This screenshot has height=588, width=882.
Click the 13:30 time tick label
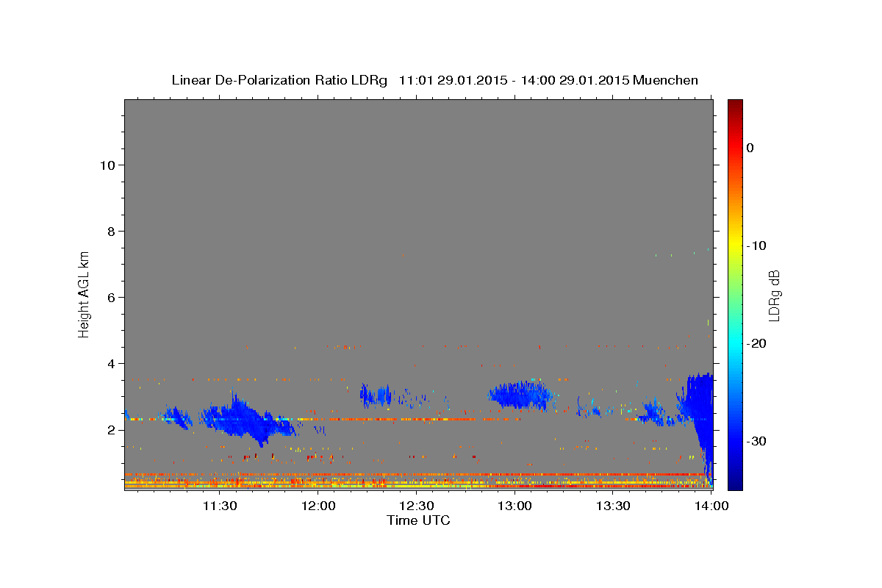pyautogui.click(x=613, y=506)
